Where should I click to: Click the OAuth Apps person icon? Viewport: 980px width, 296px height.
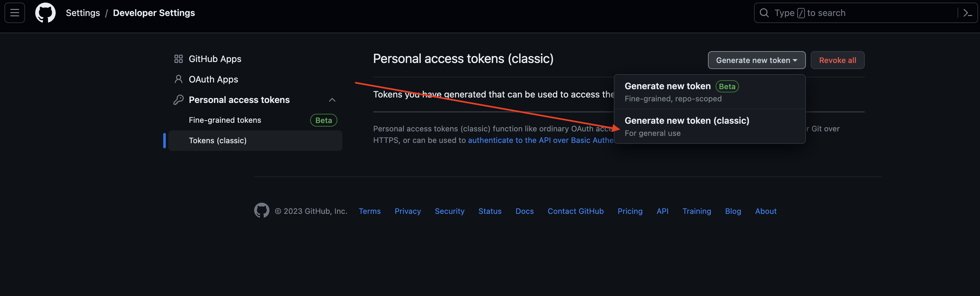pyautogui.click(x=178, y=79)
